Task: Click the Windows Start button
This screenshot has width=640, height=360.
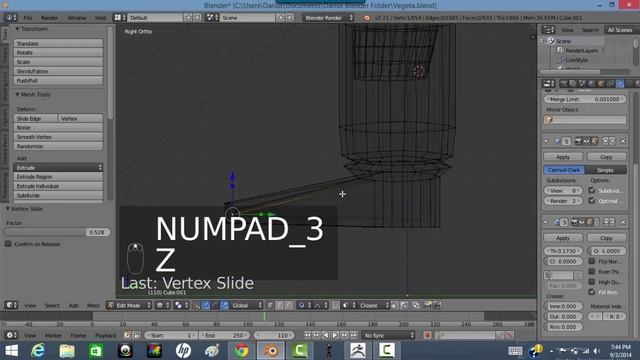Action: coord(11,351)
